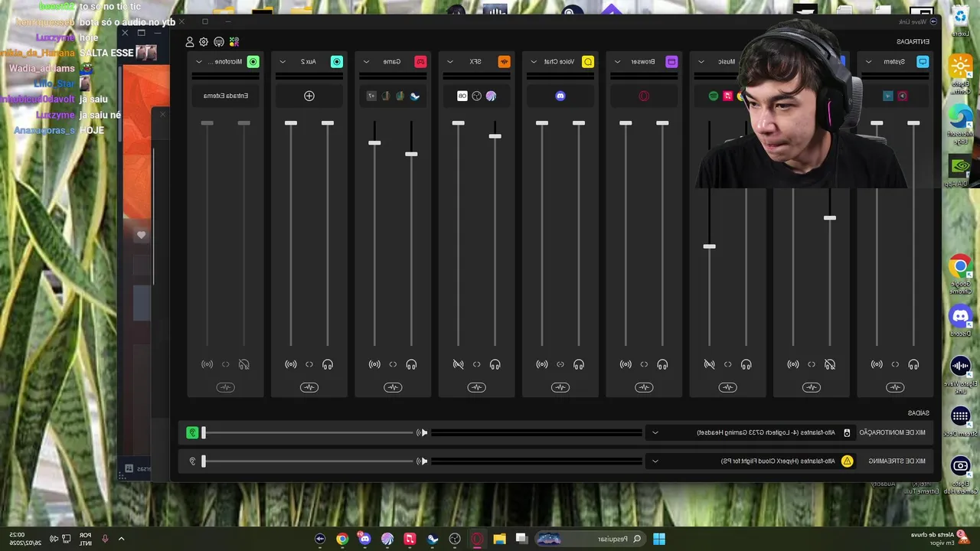Click the green Microfone channel icon

coord(253,61)
